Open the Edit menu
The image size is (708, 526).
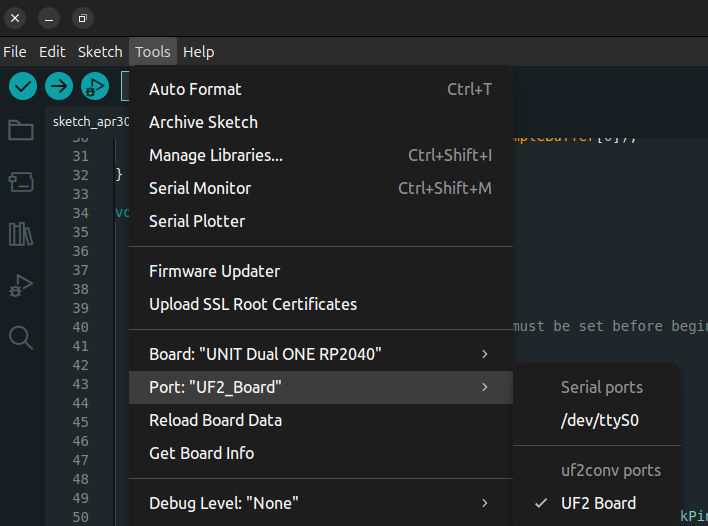[52, 52]
